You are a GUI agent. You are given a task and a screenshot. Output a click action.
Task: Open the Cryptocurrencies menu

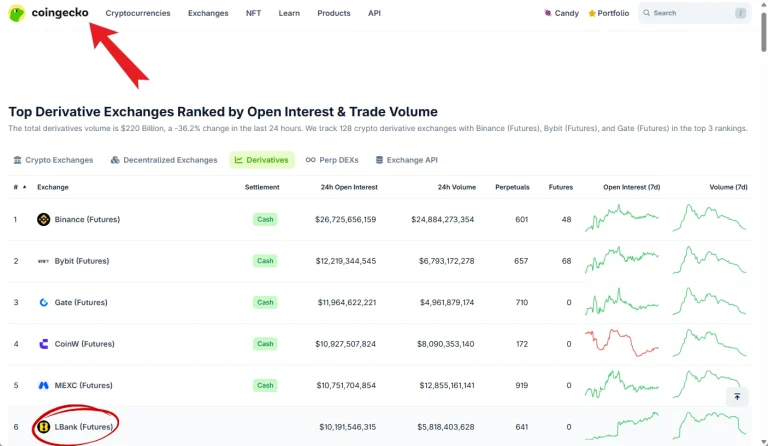(138, 13)
